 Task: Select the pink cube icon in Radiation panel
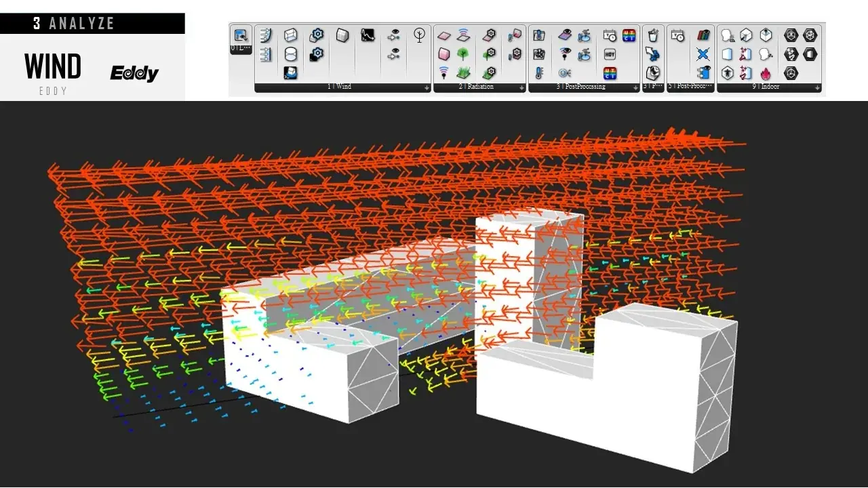[444, 54]
